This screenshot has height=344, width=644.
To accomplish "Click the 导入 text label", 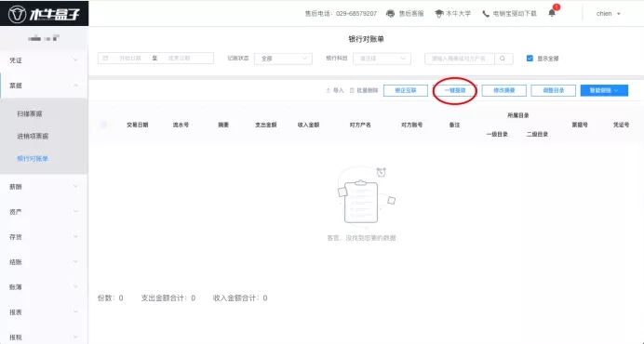I will pyautogui.click(x=339, y=90).
